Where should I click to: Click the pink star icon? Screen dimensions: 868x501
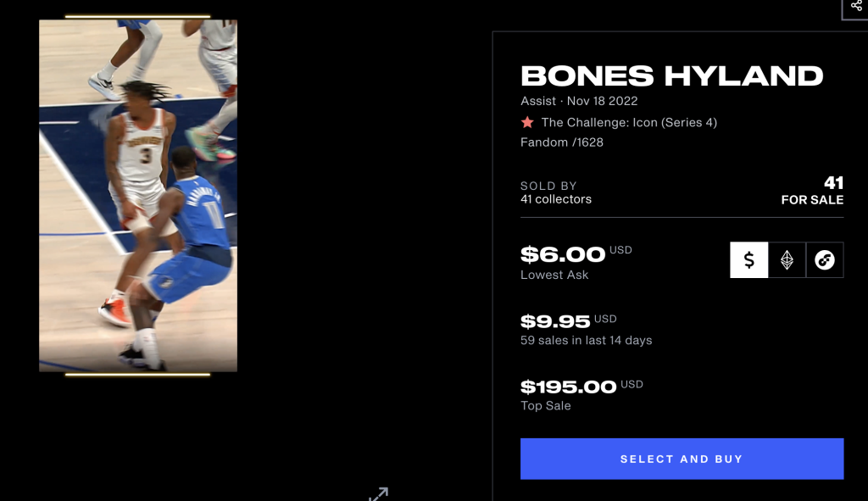point(527,122)
